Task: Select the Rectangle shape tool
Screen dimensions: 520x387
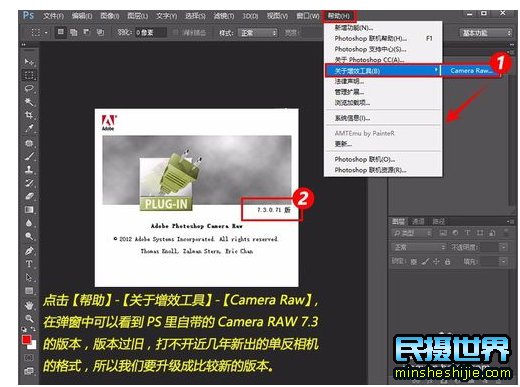Action: [x=29, y=291]
